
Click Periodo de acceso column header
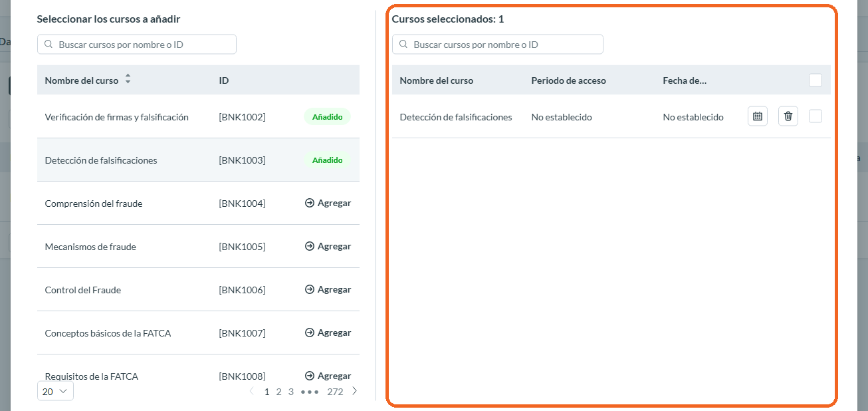pos(568,80)
